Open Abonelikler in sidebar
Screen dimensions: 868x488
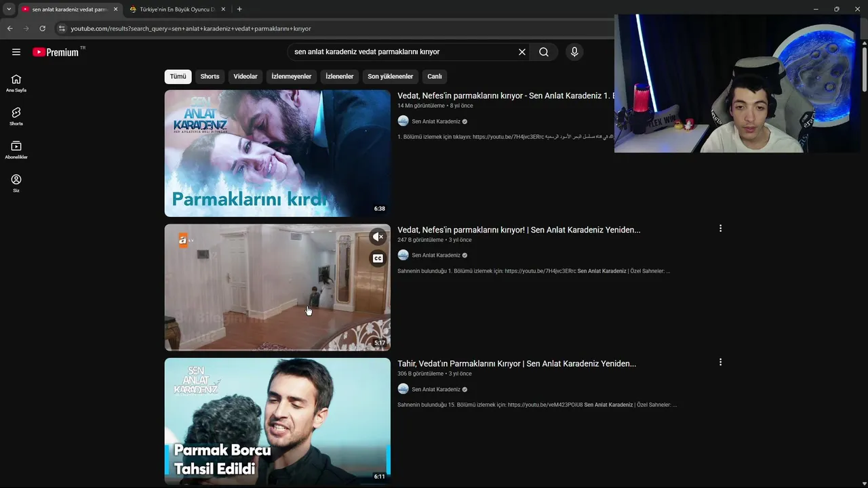(16, 150)
